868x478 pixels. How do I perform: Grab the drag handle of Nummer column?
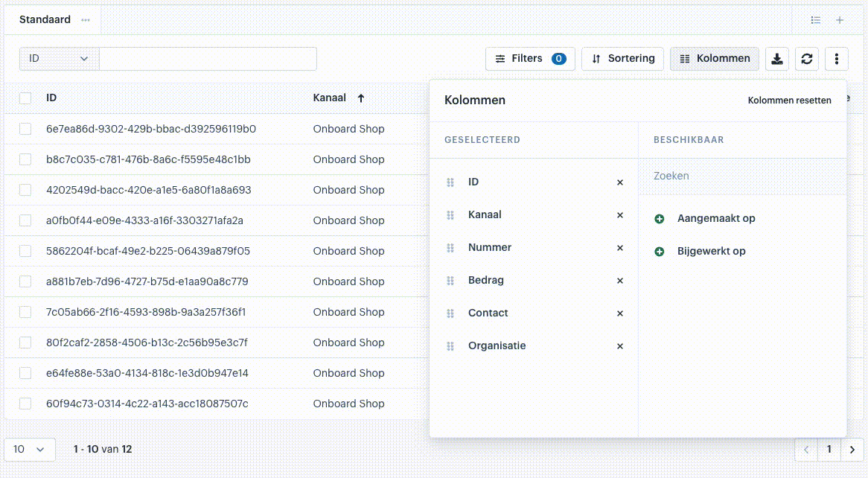tap(450, 248)
